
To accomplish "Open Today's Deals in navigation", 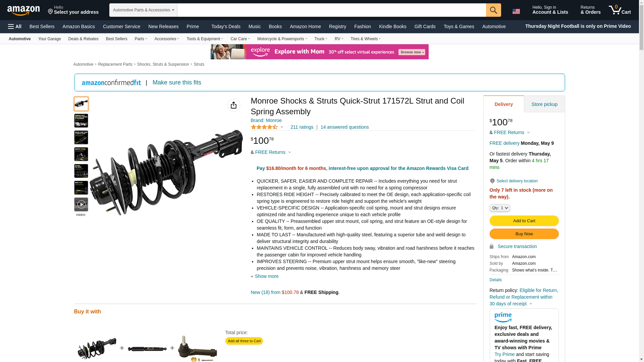I will pos(226,26).
